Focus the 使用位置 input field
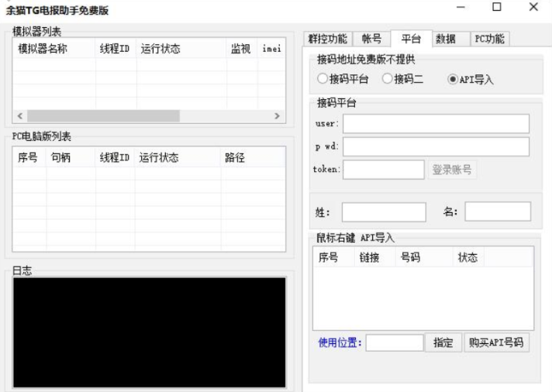552x392 pixels. (395, 343)
